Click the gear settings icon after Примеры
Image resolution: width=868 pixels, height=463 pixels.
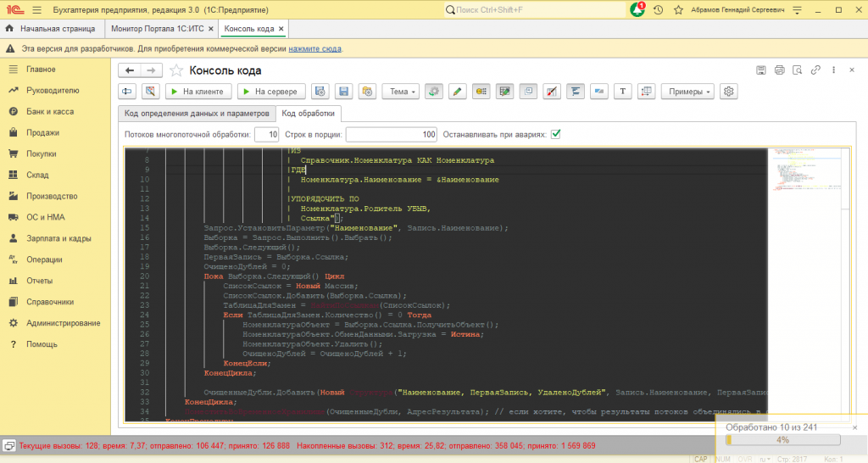click(x=728, y=92)
